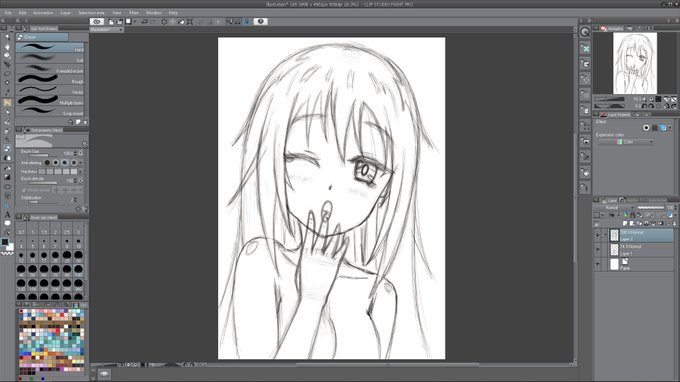Select the Brush tool
Viewport: 680px width, 382px height.
point(7,122)
